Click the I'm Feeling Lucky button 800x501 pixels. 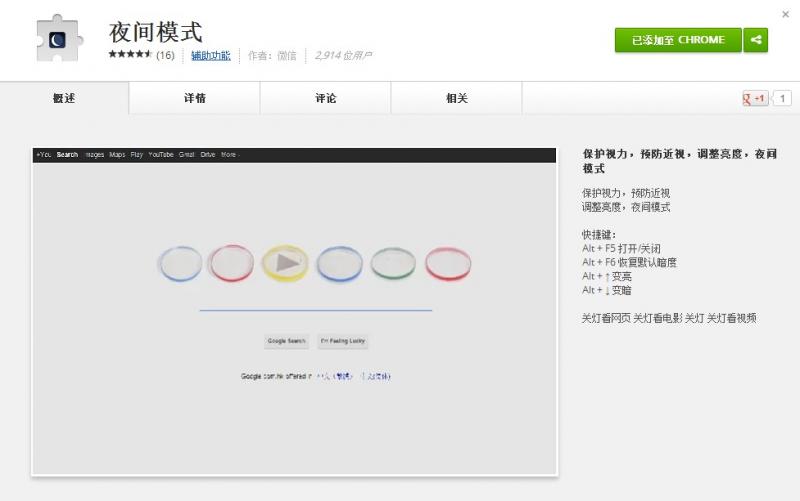tap(342, 341)
